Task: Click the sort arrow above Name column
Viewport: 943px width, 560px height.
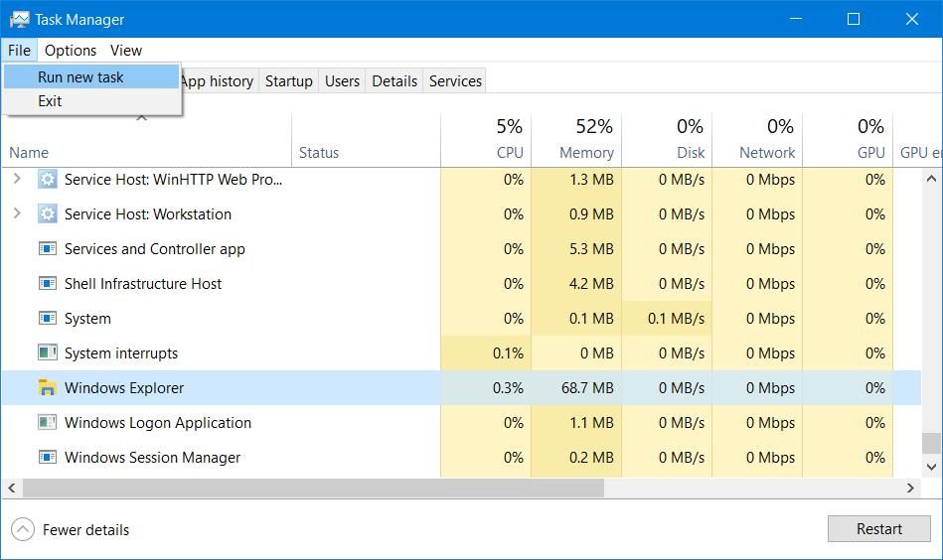Action: coord(142,118)
